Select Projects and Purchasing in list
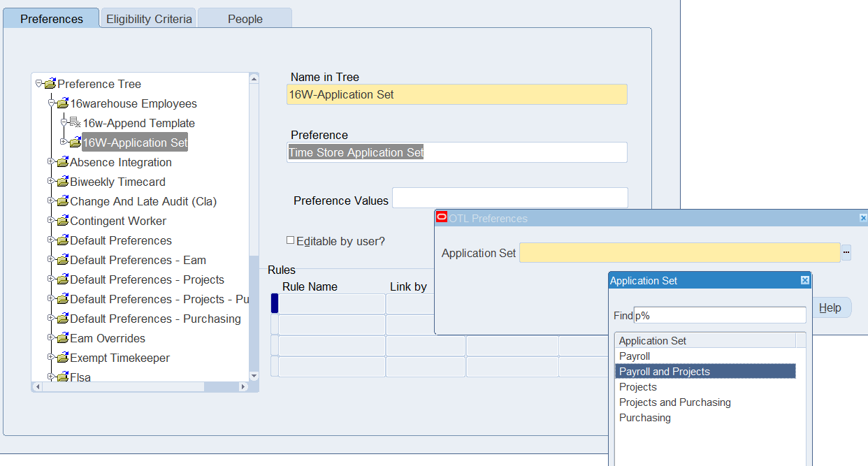 675,402
